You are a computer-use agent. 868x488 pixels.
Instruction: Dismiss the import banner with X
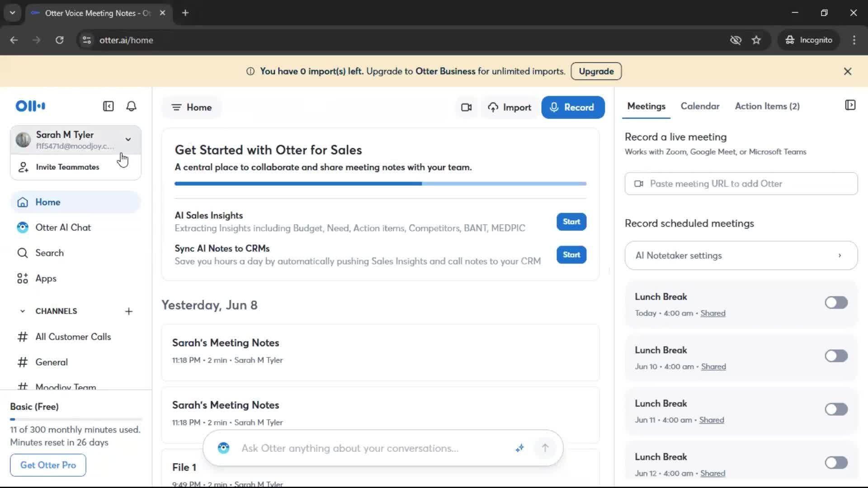click(x=848, y=71)
